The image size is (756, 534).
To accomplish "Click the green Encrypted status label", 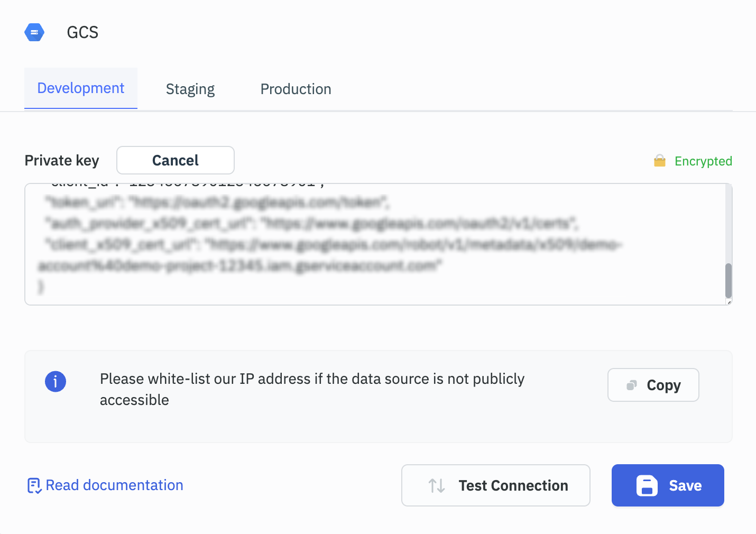I will point(704,161).
